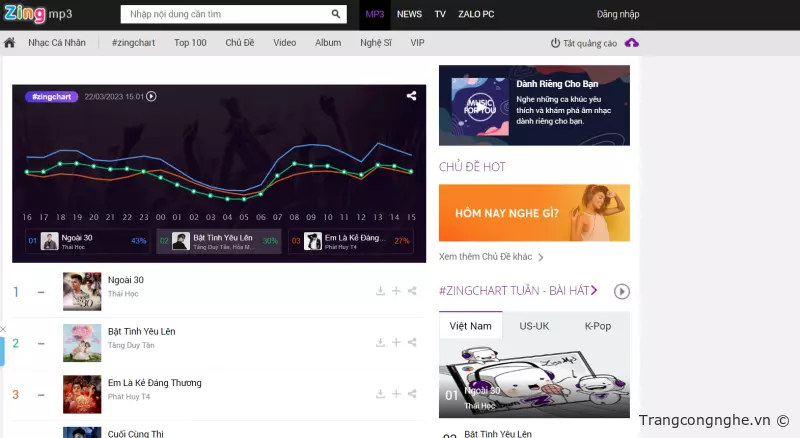Select the K-Pop chart tab
The image size is (800, 438).
[597, 326]
